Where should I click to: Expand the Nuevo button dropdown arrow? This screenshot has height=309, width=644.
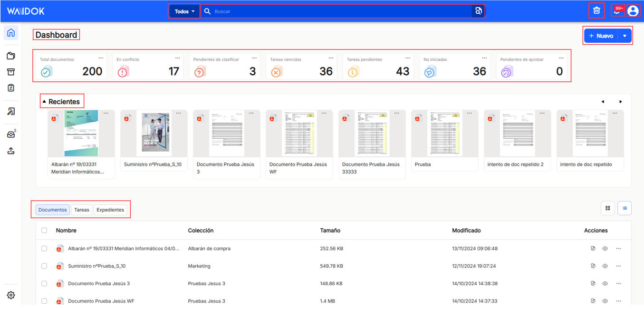[x=625, y=36]
